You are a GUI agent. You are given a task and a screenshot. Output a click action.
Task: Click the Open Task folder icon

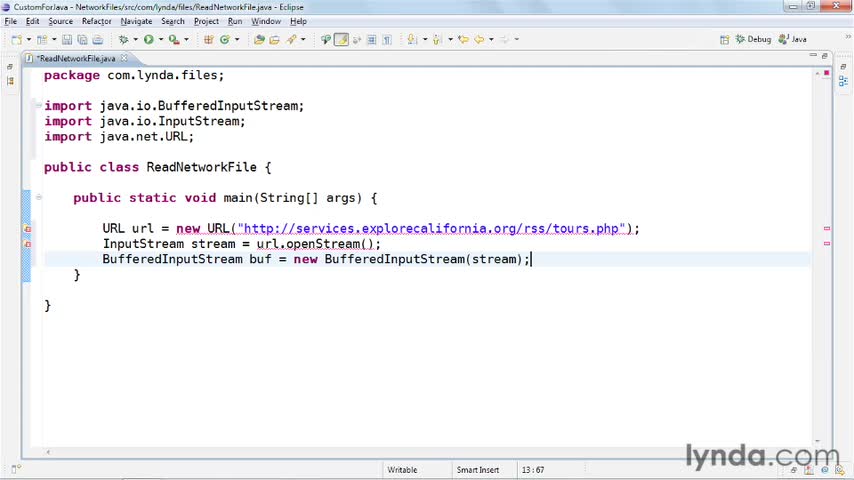(x=274, y=39)
